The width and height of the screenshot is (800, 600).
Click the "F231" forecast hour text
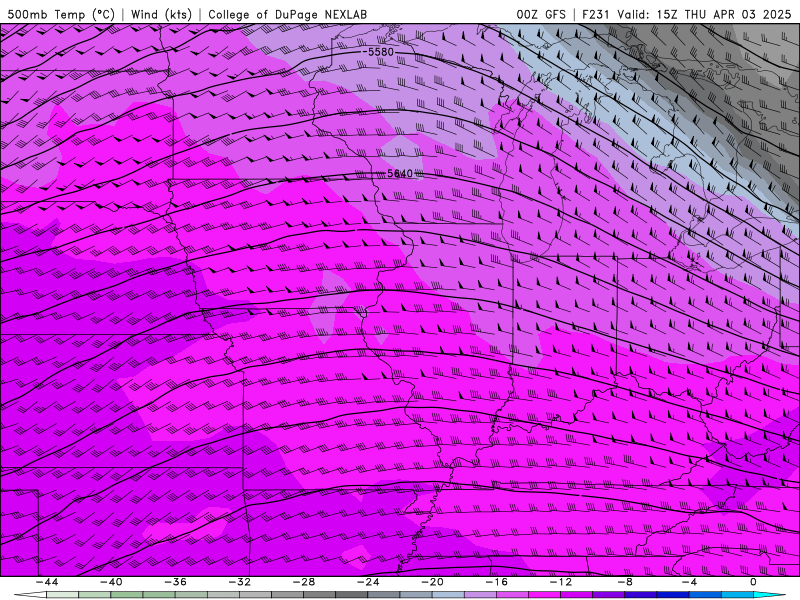coord(596,14)
